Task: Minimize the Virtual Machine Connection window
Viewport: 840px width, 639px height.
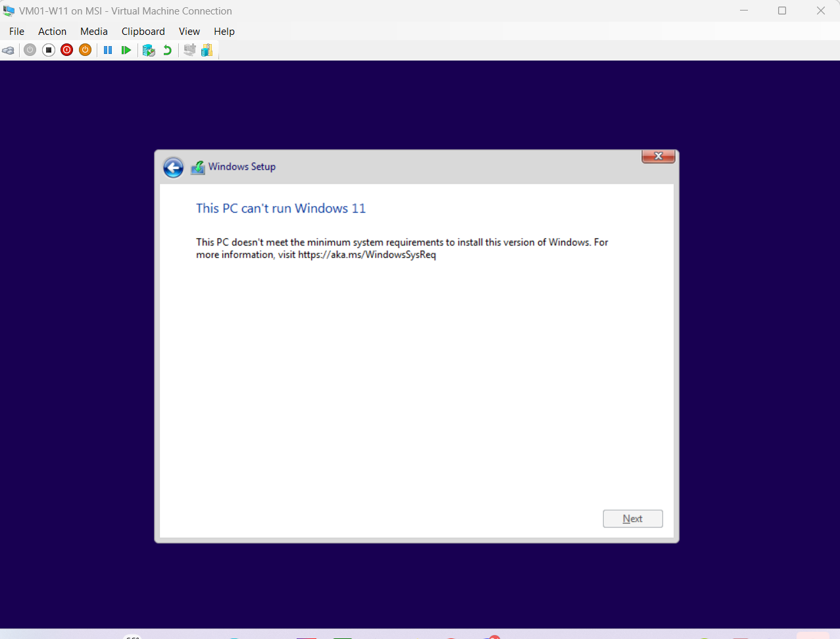Action: pyautogui.click(x=744, y=11)
